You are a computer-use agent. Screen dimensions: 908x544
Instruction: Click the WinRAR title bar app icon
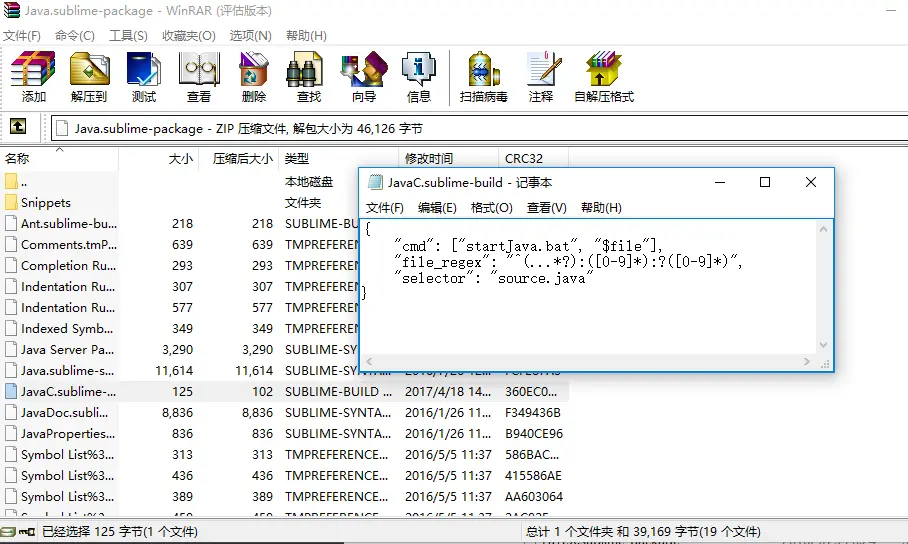(x=12, y=10)
